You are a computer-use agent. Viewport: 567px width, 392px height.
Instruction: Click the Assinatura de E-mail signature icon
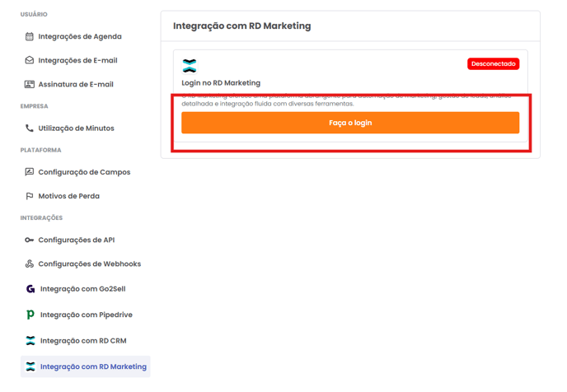[30, 84]
